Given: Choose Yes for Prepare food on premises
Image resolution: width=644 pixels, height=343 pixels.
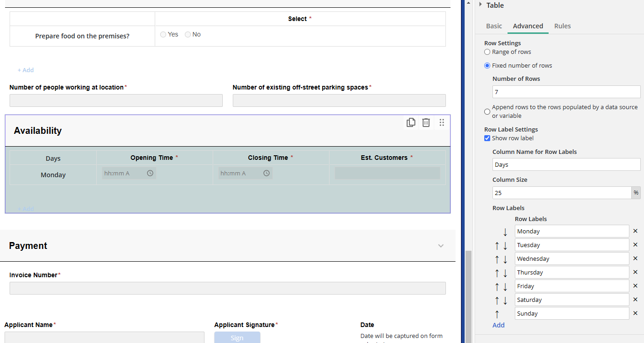Looking at the screenshot, I should pyautogui.click(x=163, y=35).
